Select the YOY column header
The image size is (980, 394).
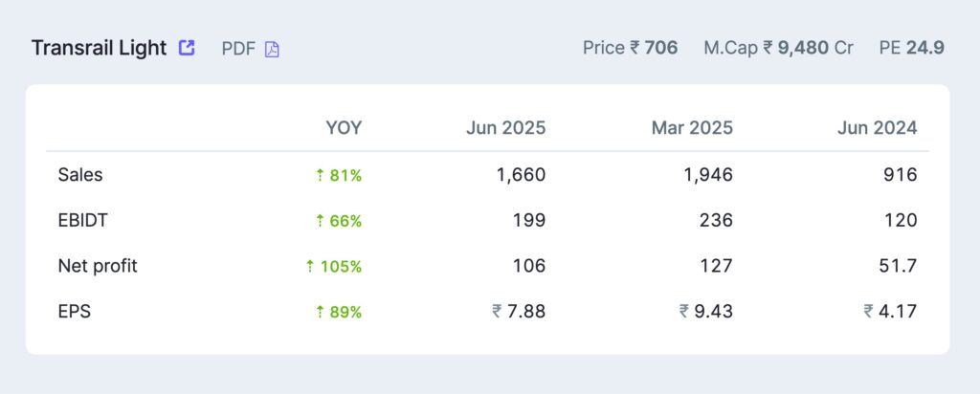344,128
